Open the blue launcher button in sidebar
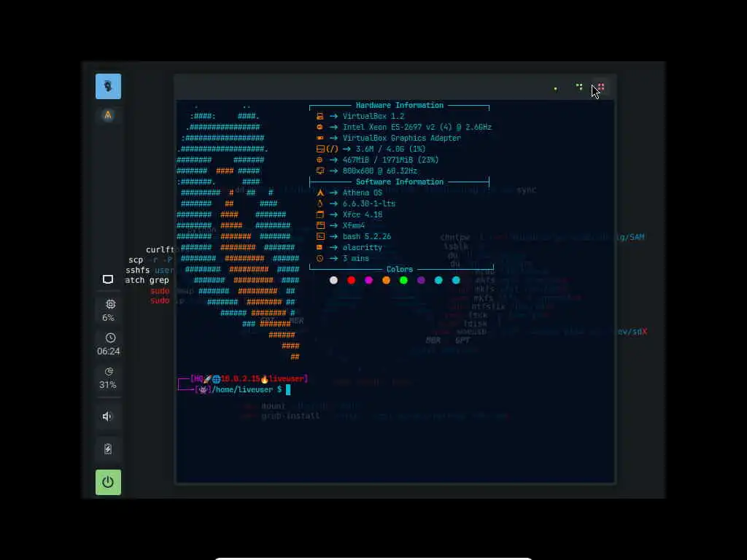The width and height of the screenshot is (747, 560). [108, 86]
